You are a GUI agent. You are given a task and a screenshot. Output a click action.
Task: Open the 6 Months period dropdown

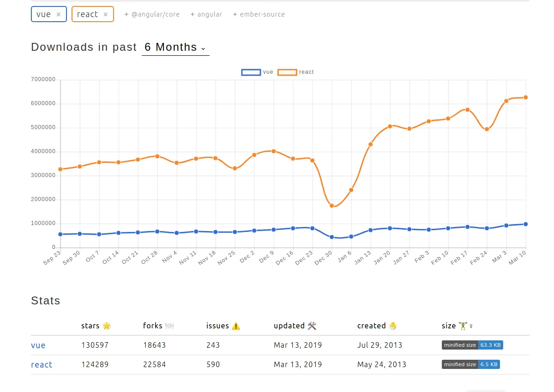(x=175, y=47)
